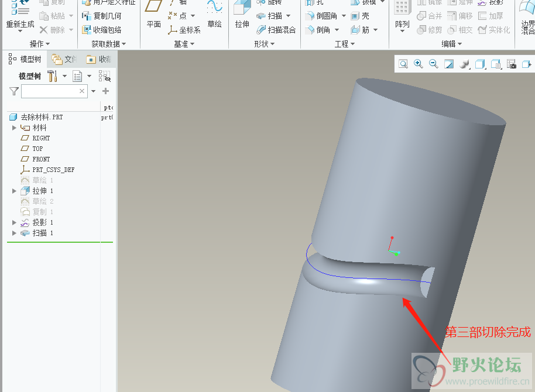Viewport: 535px width, 392px height.
Task: Click the scene snapshot camera icon
Action: pos(511,64)
